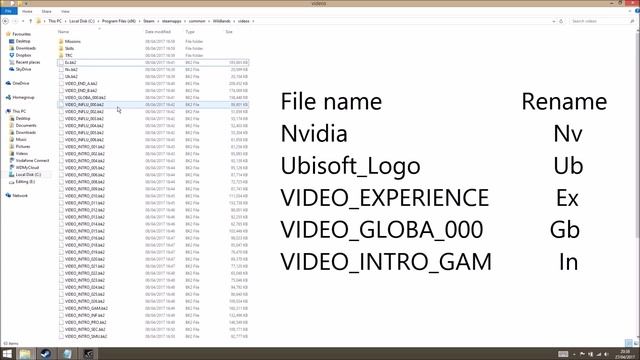640x360 pixels.
Task: Select Desktop under Favourites
Action: 20,41
